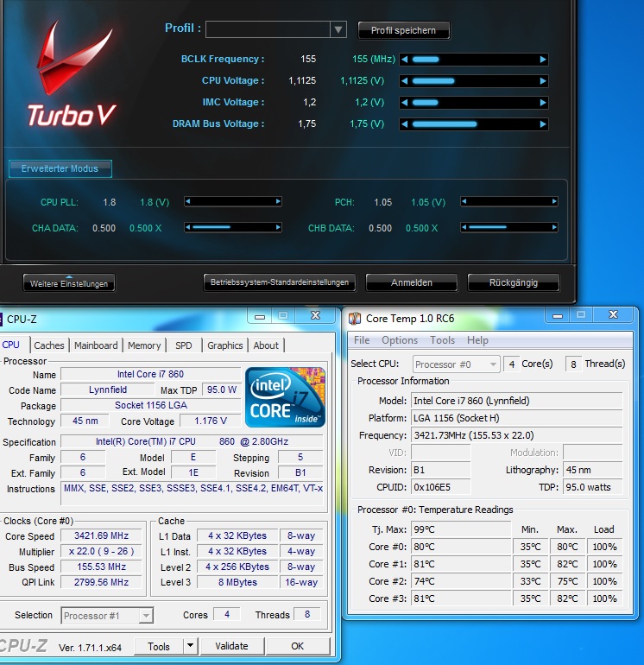Lower DRAM Bus Voltage left arrow
This screenshot has width=644, height=665.
(405, 124)
